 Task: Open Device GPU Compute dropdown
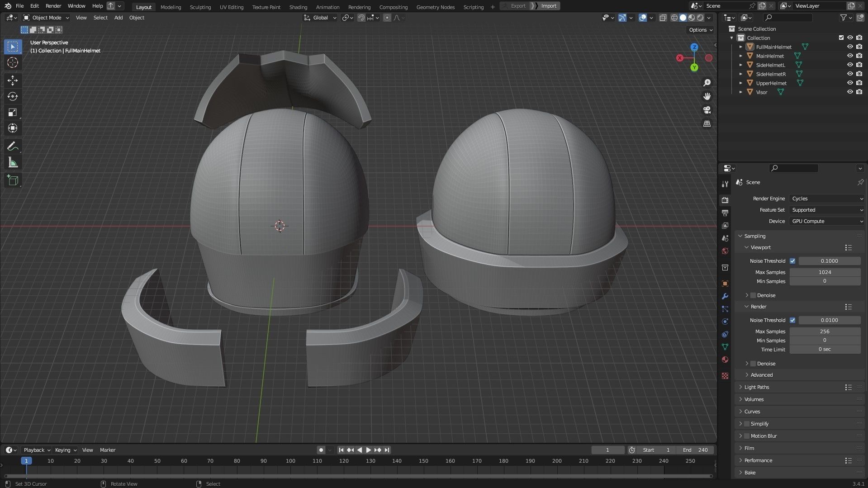point(827,221)
